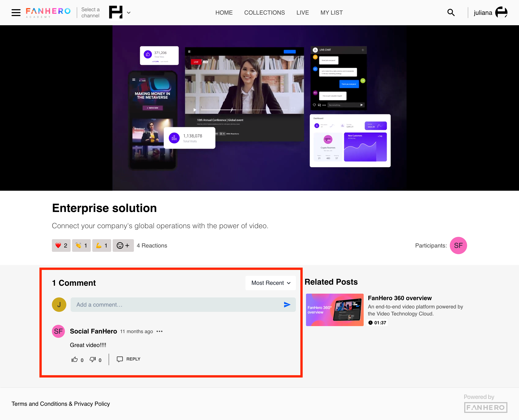Dislike the Great video comment
Screen dimensions: 519x420
coord(93,359)
